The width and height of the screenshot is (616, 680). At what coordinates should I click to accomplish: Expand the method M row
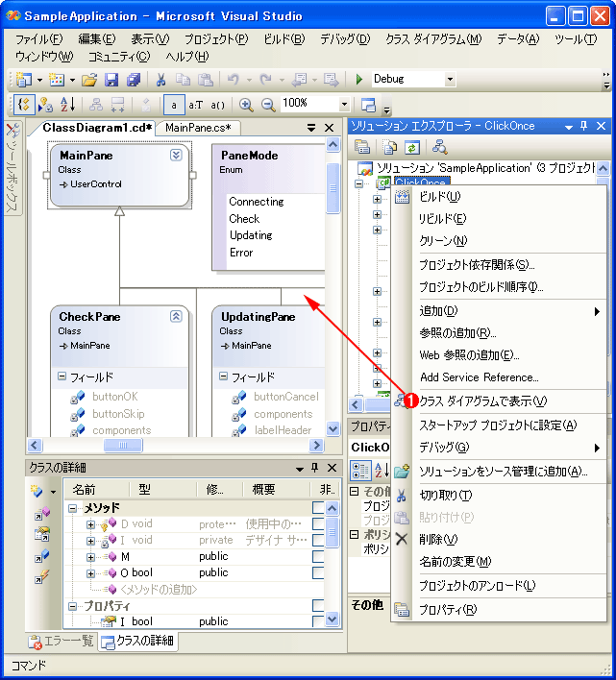point(90,557)
